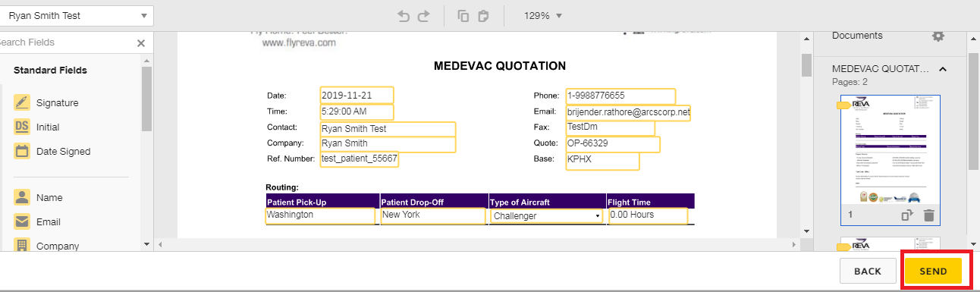Click the Ref. Number field test_patient_55667

359,159
